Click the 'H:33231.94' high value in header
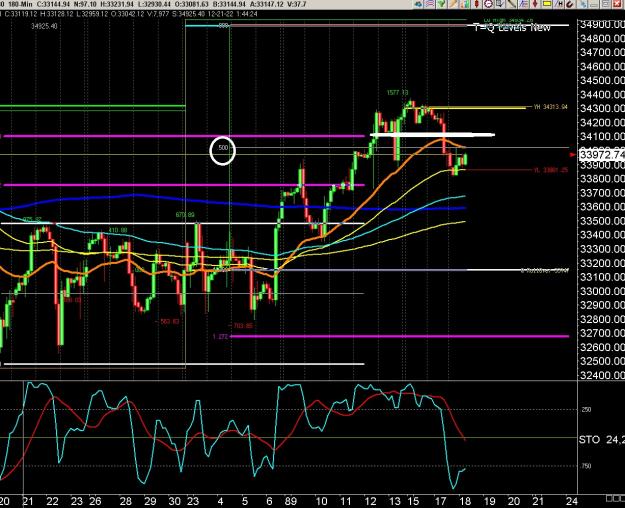Viewport: 625px width, 508px height. coord(117,4)
